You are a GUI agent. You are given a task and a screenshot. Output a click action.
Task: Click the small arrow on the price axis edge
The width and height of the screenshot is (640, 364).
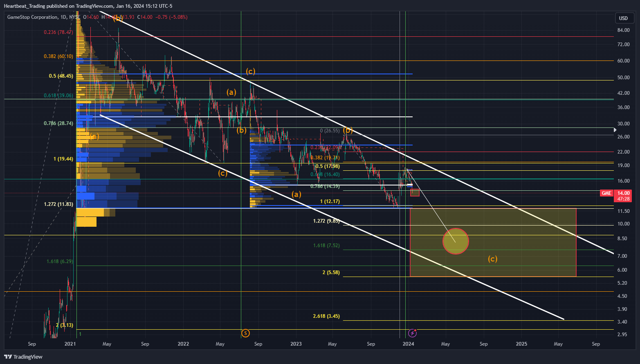615,130
